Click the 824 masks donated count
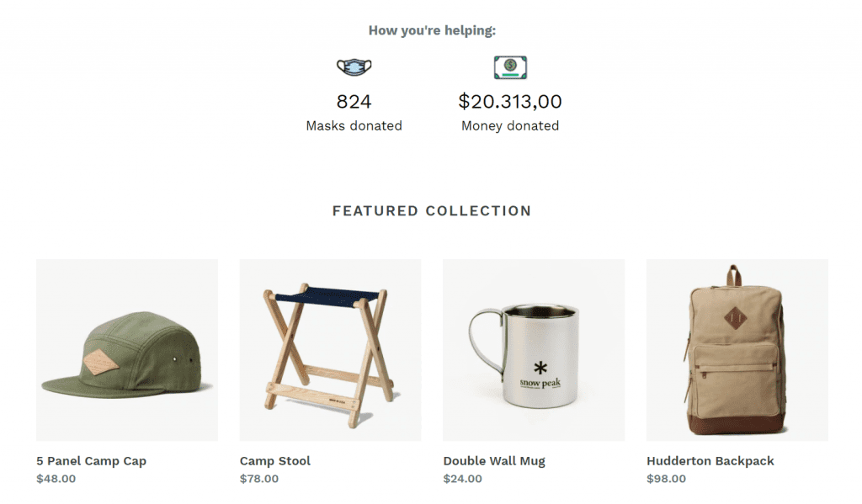862x504 pixels. [x=354, y=102]
